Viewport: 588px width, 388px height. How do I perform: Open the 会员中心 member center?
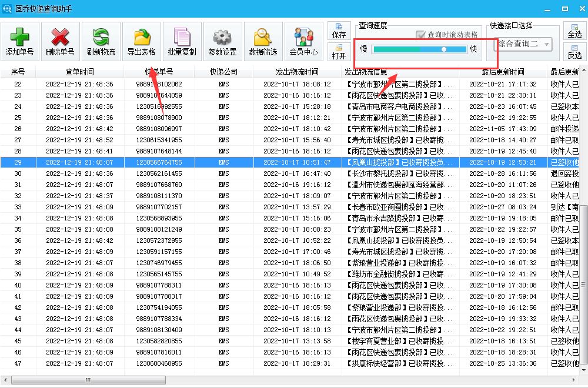[x=303, y=41]
